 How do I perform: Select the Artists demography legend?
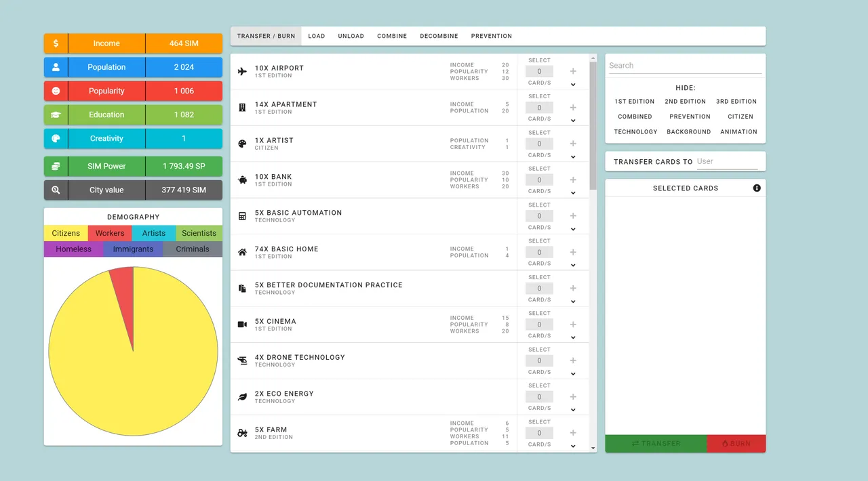[154, 233]
